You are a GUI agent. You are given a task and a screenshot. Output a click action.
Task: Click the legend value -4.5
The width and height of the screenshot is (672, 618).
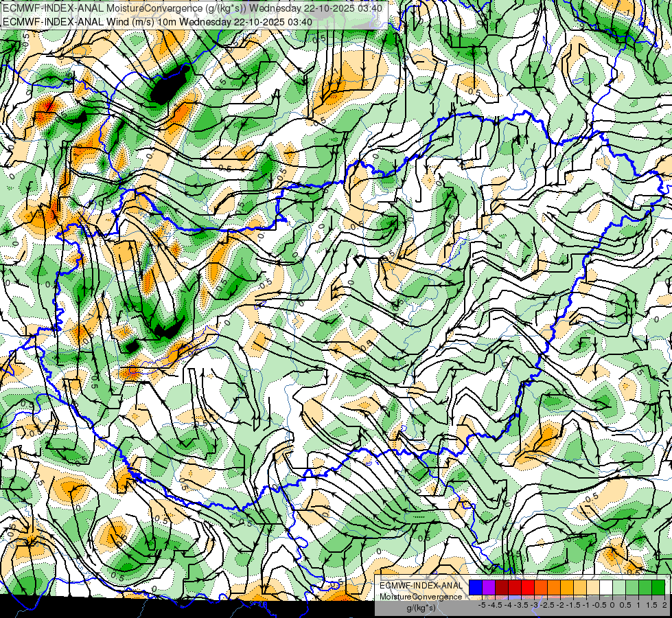[x=495, y=605]
